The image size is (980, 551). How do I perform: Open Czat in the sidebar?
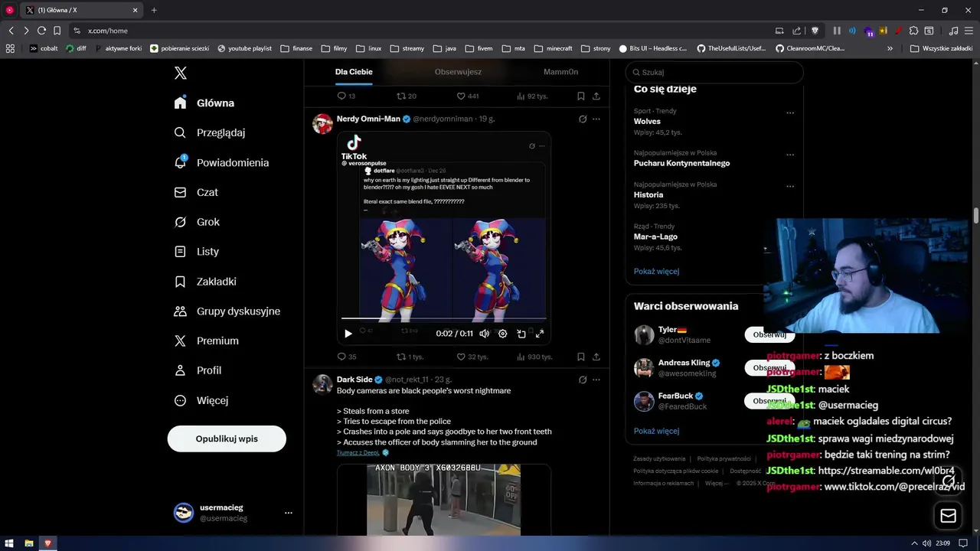point(195,192)
